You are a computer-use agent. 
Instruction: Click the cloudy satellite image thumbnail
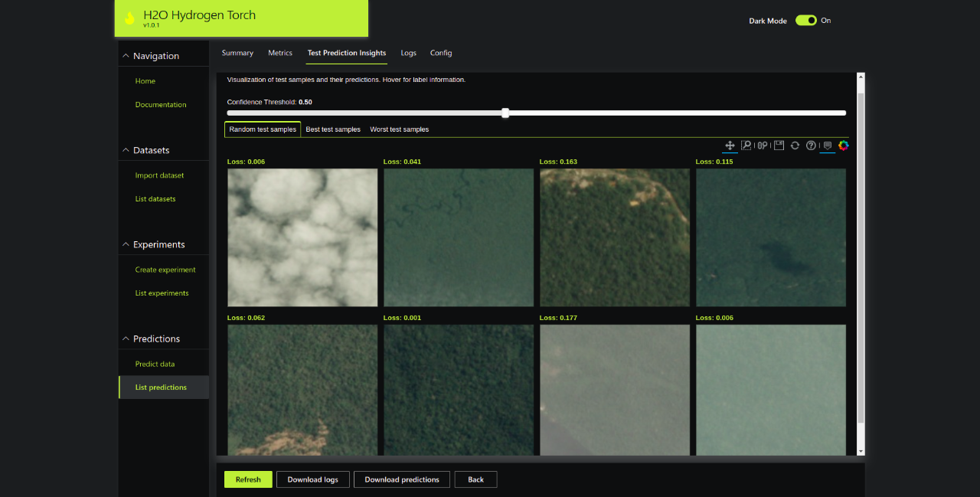coord(302,237)
